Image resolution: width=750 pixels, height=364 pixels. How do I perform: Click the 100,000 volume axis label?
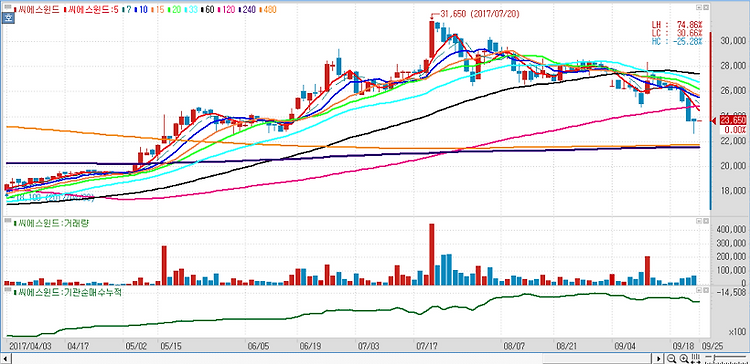point(731,270)
